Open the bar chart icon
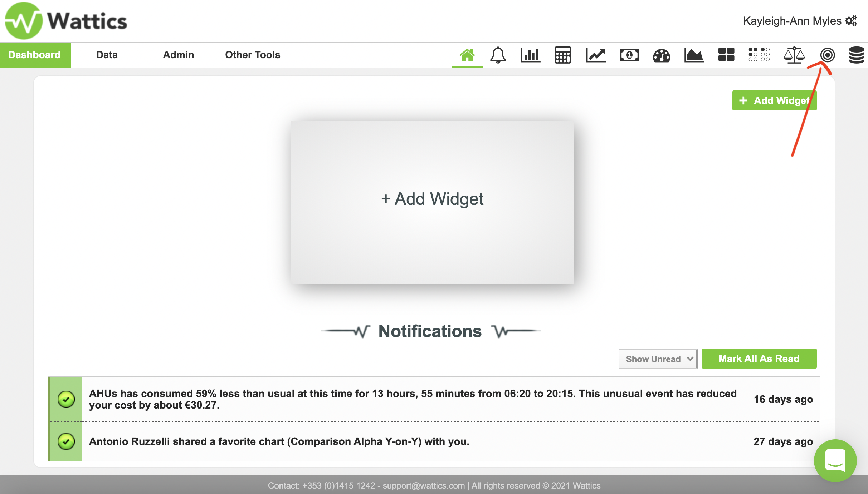This screenshot has width=868, height=494. pos(530,55)
